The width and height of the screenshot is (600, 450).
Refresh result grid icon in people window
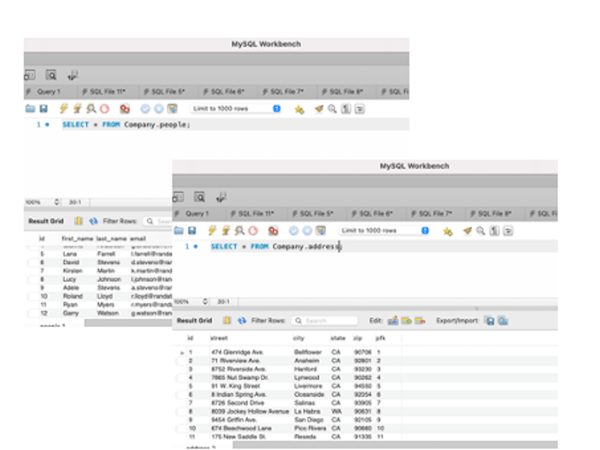tap(93, 221)
